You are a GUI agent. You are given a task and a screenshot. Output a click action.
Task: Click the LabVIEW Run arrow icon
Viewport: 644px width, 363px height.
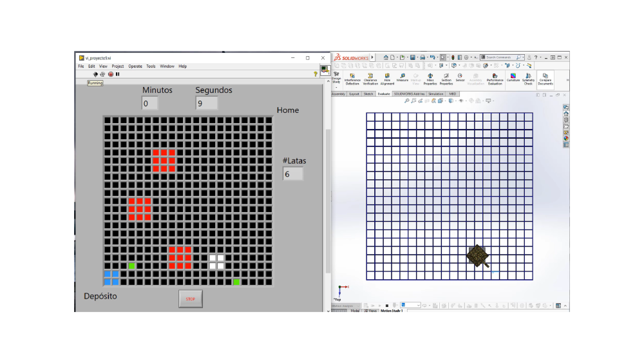coord(95,74)
